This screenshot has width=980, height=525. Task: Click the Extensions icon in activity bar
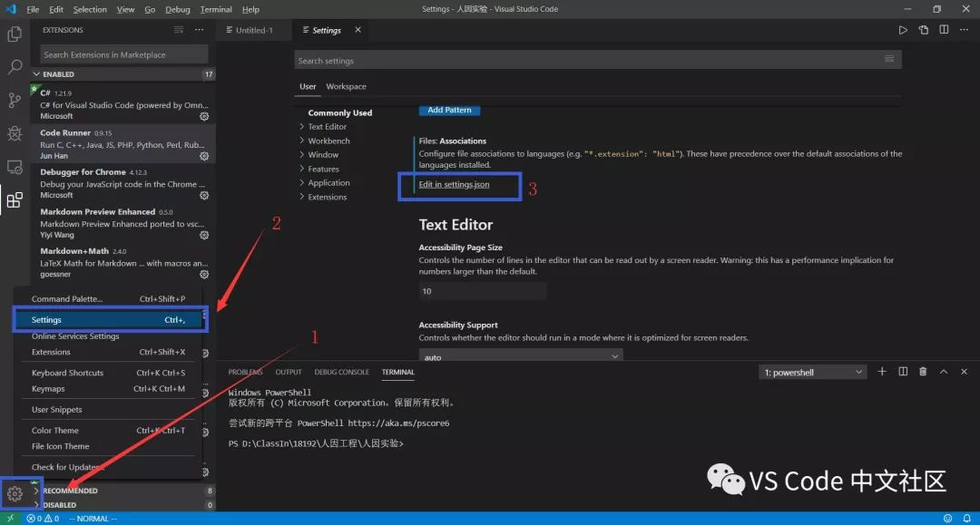coord(15,199)
